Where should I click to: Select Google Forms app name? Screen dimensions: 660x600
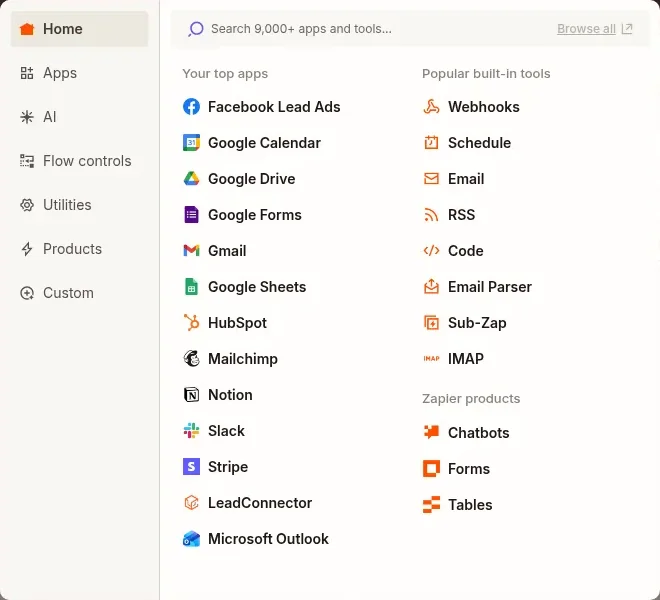pos(255,215)
